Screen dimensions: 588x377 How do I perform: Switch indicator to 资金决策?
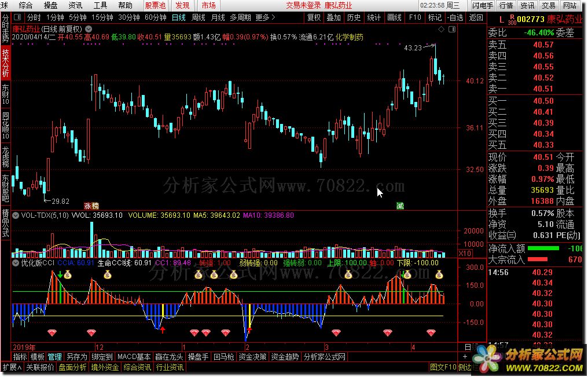[x=252, y=357]
